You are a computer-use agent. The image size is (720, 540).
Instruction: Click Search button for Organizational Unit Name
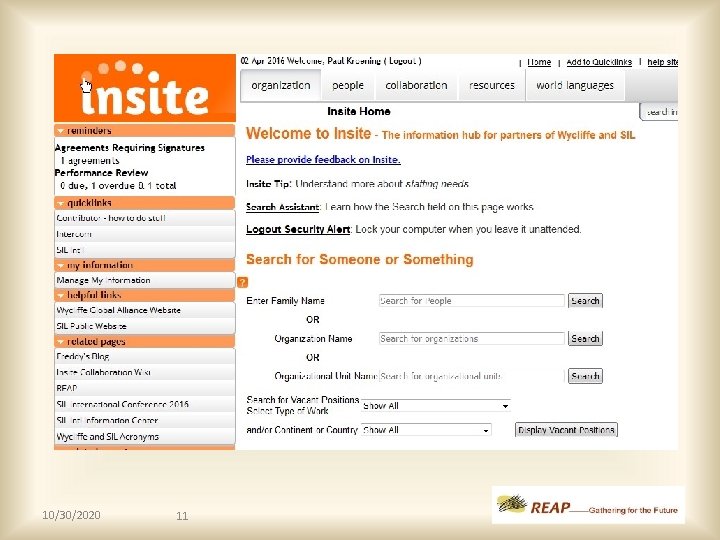(x=585, y=376)
